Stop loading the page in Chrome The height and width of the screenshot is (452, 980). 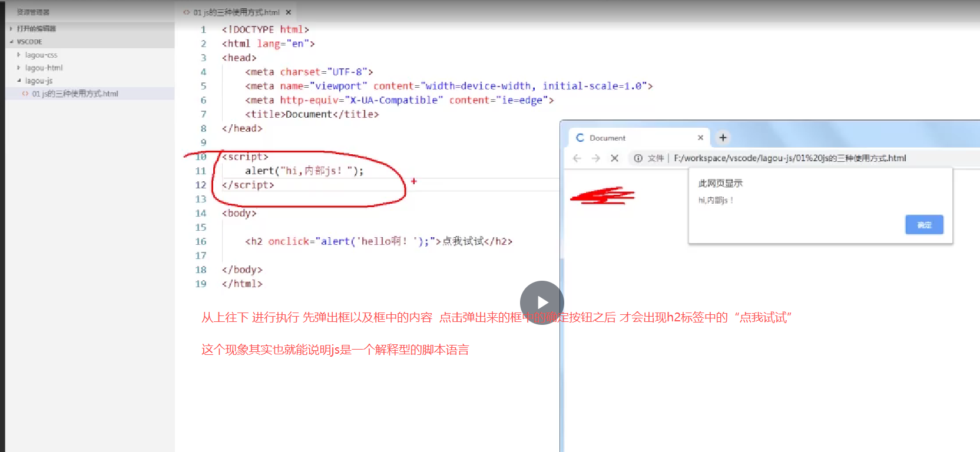point(614,158)
